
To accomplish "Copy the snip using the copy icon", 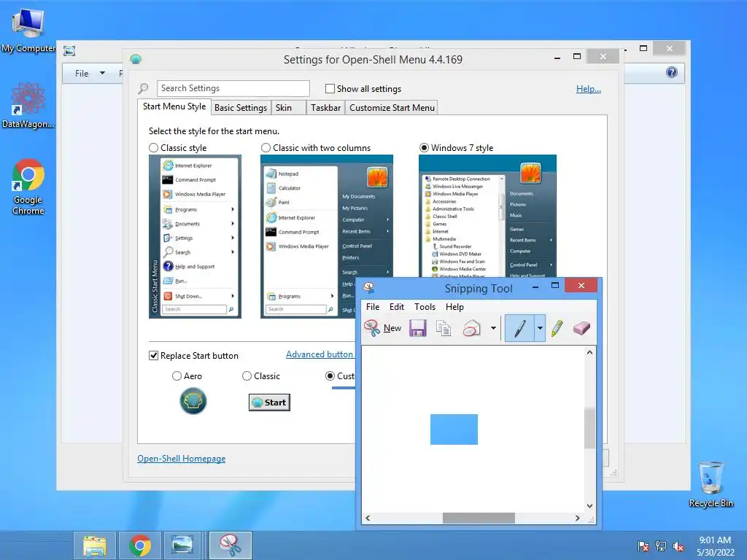I will [444, 328].
